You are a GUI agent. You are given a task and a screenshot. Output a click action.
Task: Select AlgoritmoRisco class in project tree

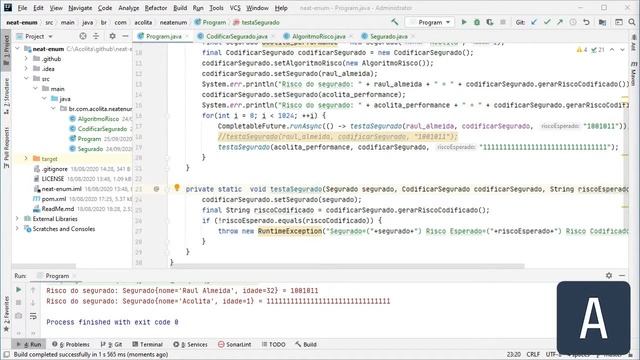point(98,119)
